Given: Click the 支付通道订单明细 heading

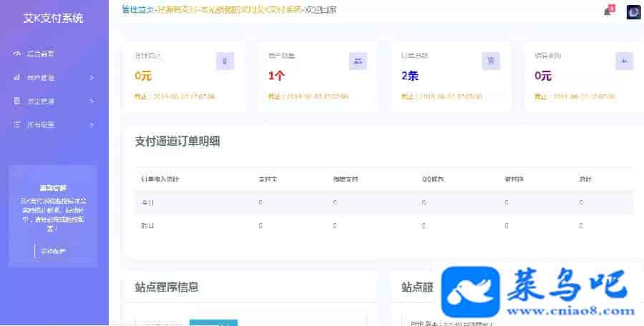Looking at the screenshot, I should coord(177,142).
